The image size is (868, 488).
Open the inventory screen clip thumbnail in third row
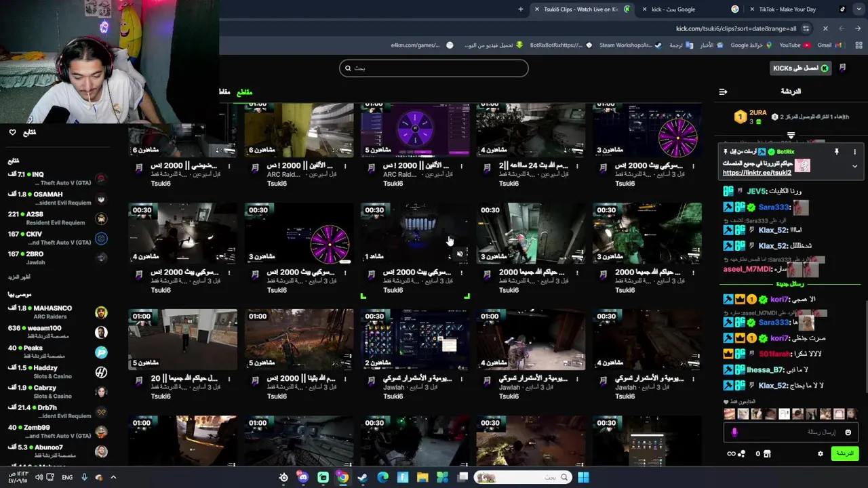click(415, 340)
